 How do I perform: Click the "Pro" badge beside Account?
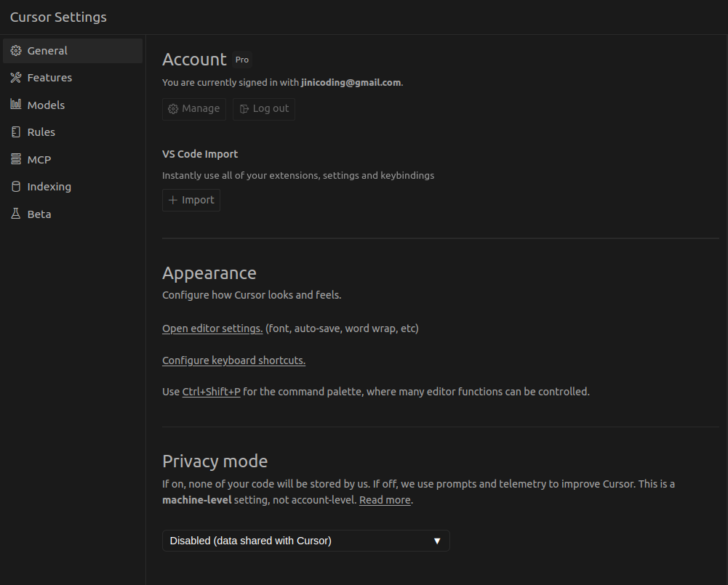(x=242, y=60)
